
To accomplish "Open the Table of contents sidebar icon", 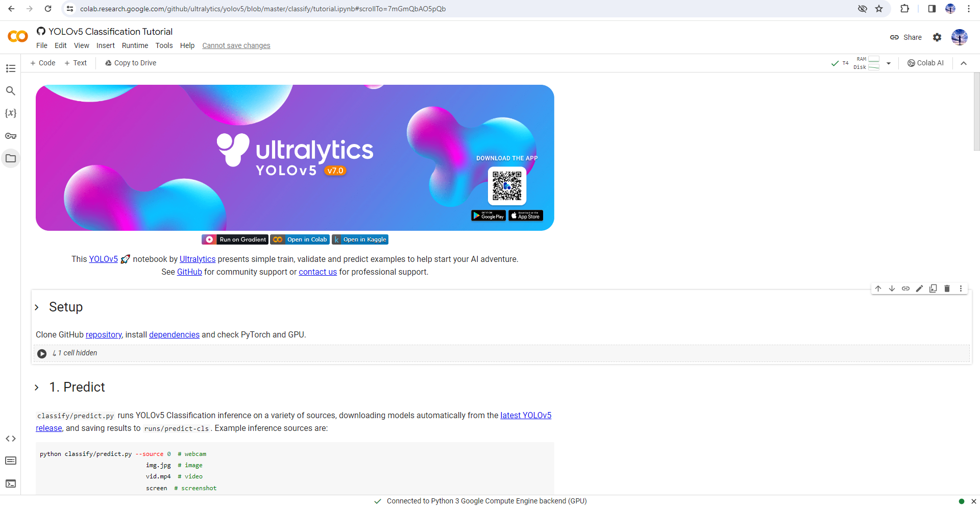I will click(x=10, y=68).
